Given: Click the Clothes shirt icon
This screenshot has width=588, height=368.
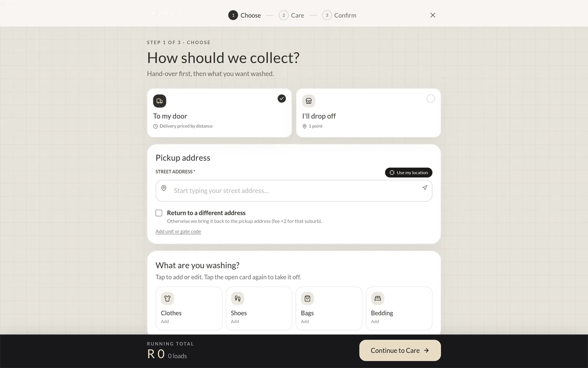Looking at the screenshot, I should tap(168, 298).
